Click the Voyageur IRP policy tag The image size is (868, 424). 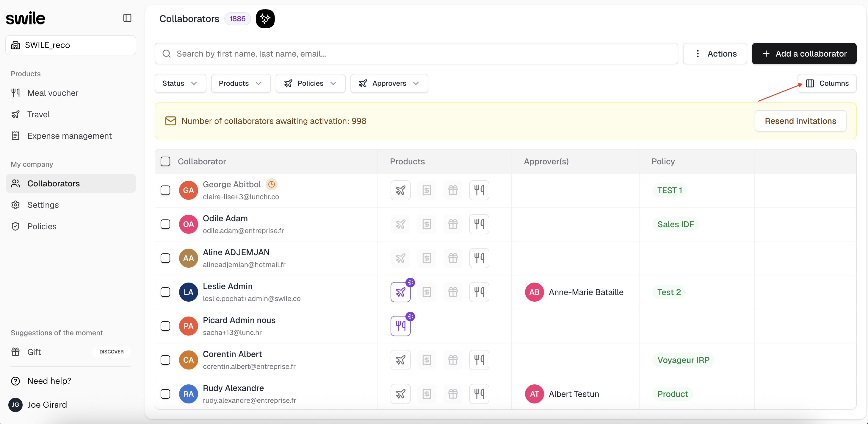683,360
